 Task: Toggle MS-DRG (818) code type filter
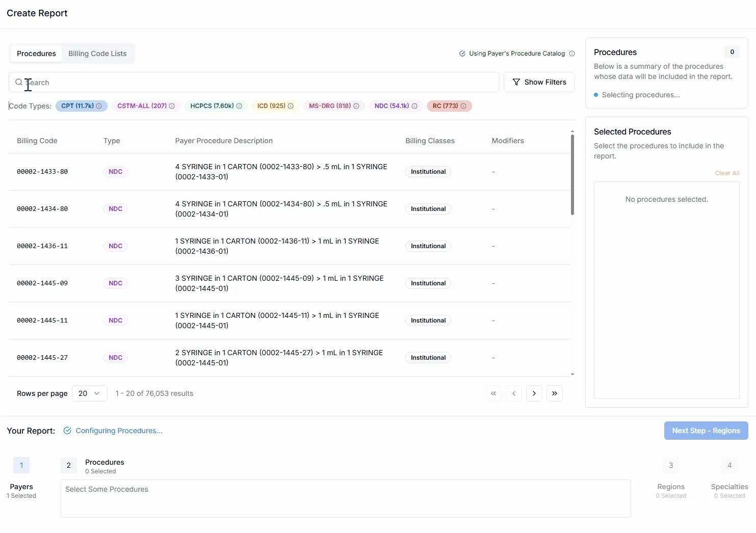tap(334, 106)
